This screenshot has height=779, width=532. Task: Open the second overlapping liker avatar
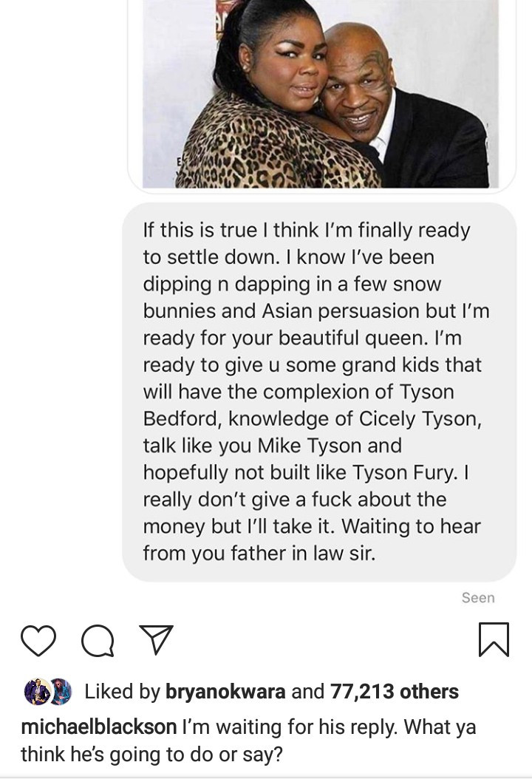point(61,692)
